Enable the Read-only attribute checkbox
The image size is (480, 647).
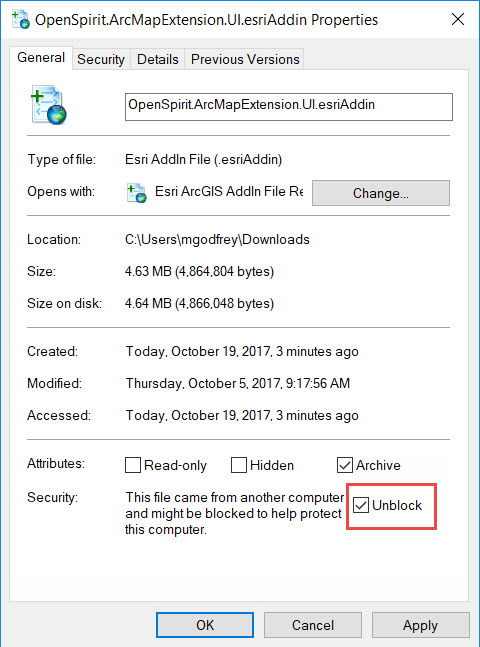point(133,465)
